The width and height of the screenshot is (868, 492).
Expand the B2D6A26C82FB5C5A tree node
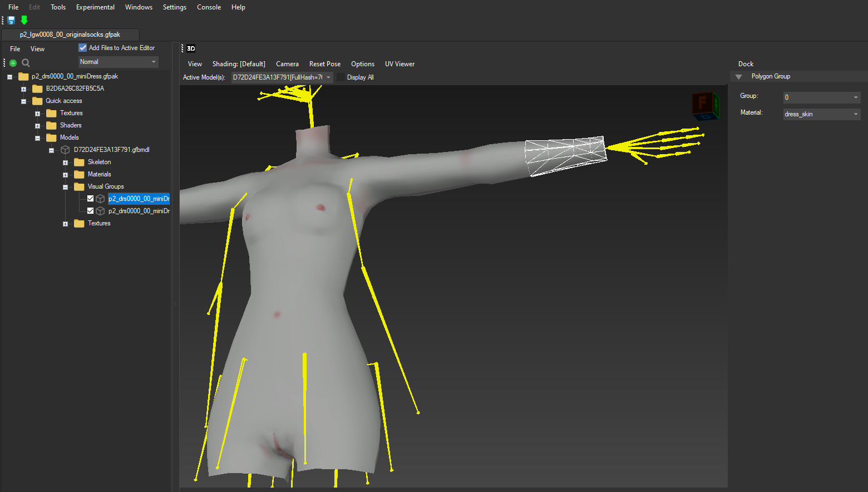tap(23, 89)
